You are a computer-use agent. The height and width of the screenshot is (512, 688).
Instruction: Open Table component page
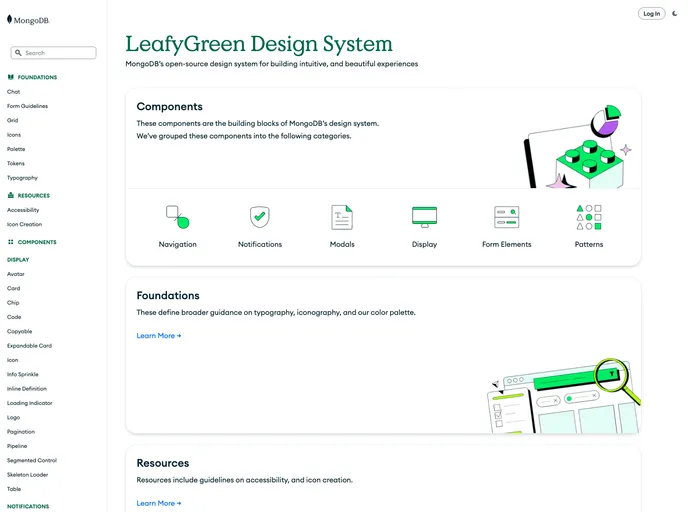[x=14, y=489]
